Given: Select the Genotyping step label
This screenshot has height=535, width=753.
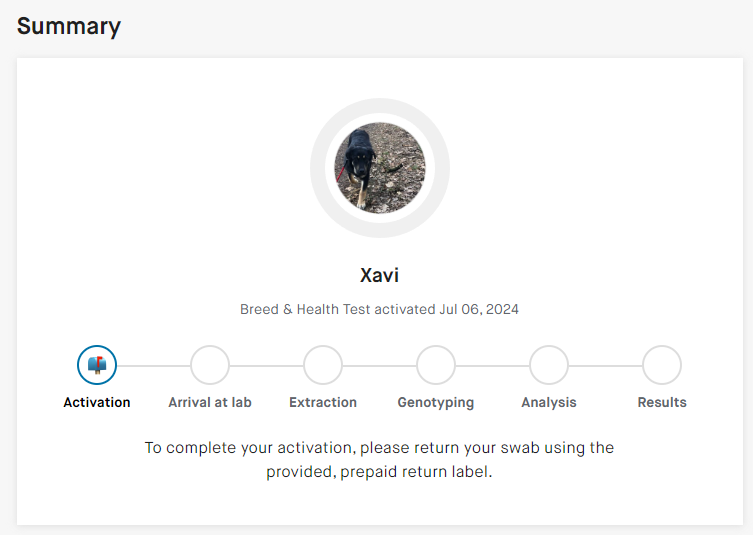Looking at the screenshot, I should coord(436,402).
